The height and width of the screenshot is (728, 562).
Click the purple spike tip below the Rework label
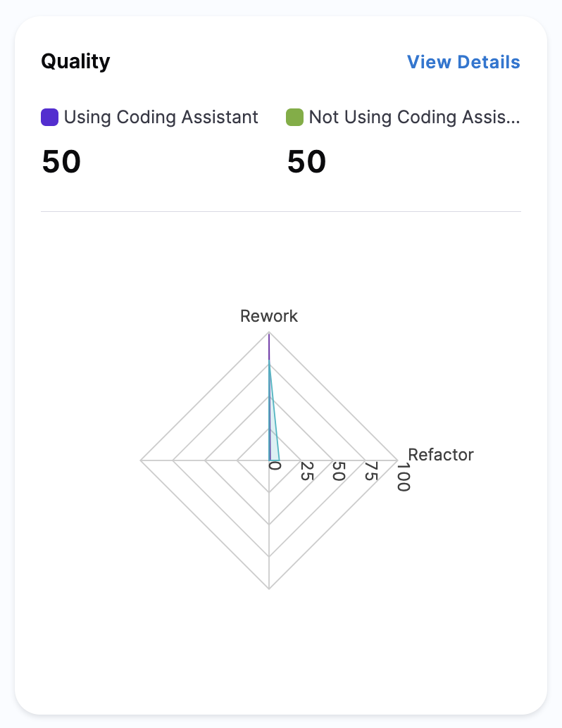[x=269, y=336]
